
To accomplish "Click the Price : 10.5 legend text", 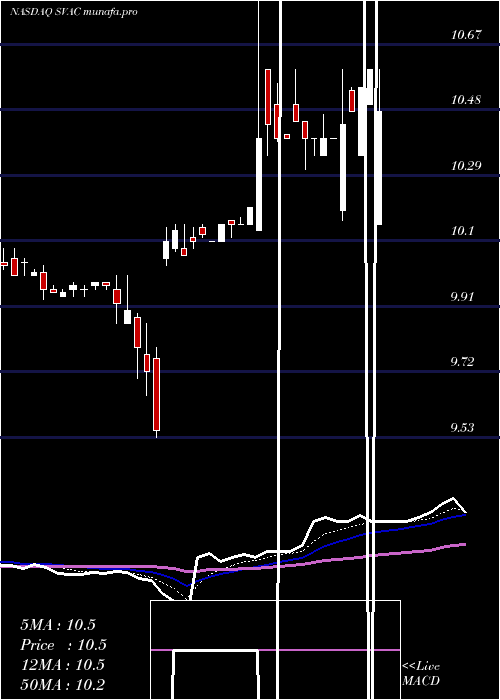I will 63,645.
